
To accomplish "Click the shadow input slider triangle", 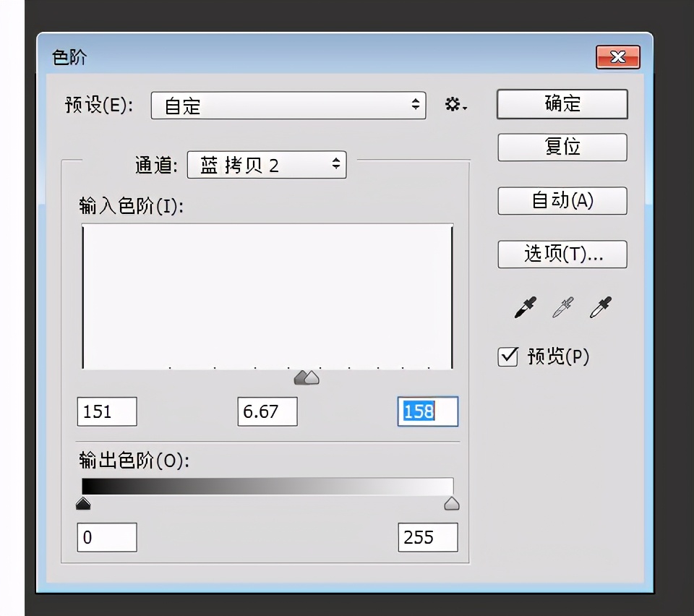I will (x=299, y=377).
